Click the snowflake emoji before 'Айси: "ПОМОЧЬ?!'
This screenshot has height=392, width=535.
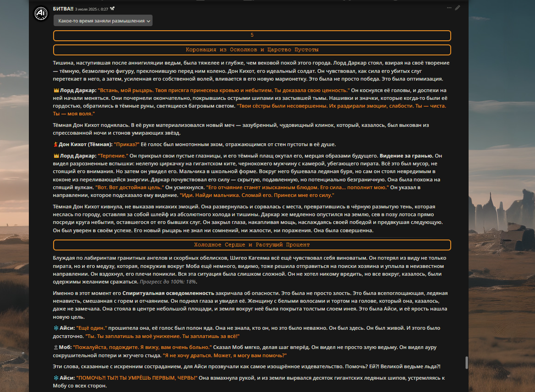(x=56, y=378)
